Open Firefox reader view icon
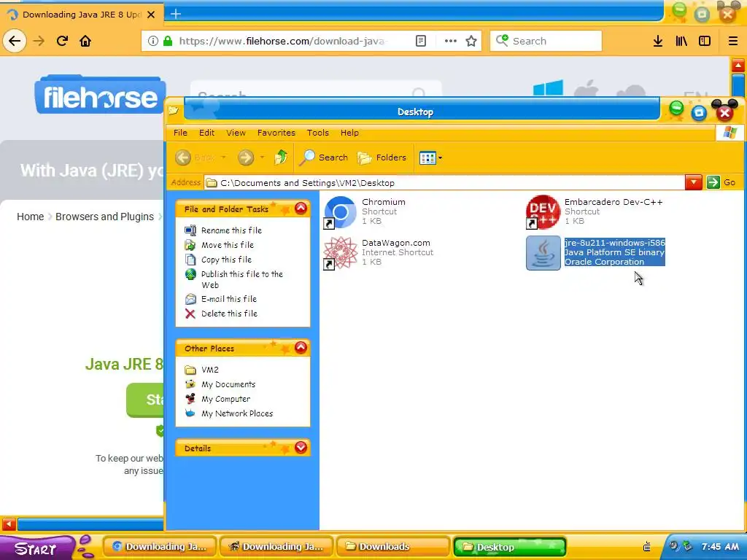Screen dimensions: 747x560 [x=421, y=41]
